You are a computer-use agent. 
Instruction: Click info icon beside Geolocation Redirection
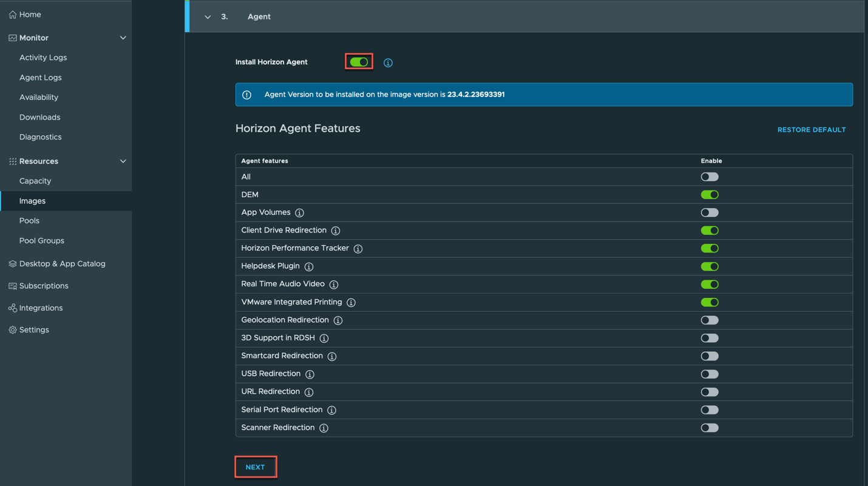(x=338, y=320)
